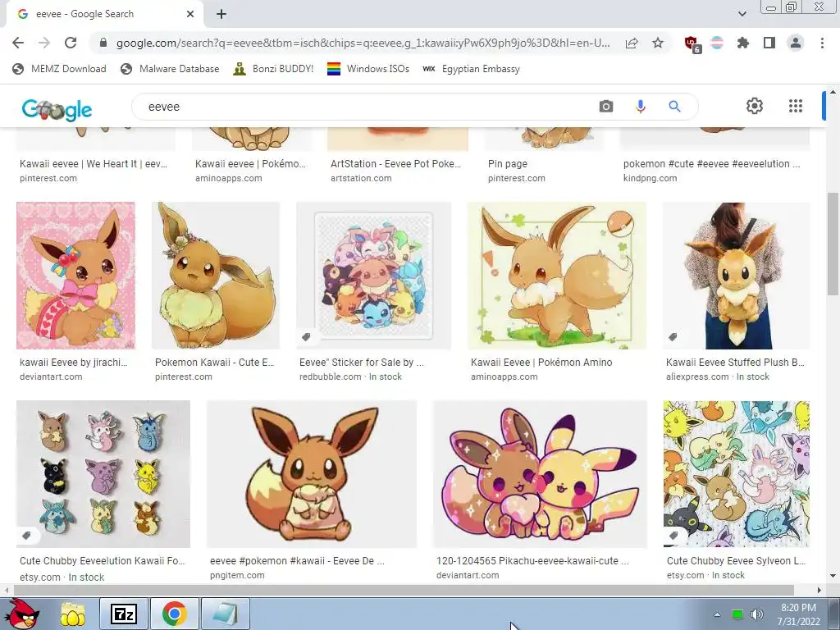This screenshot has height=630, width=840.
Task: Open the Pikachu-eevee-kawaii deviantart image
Action: click(540, 474)
